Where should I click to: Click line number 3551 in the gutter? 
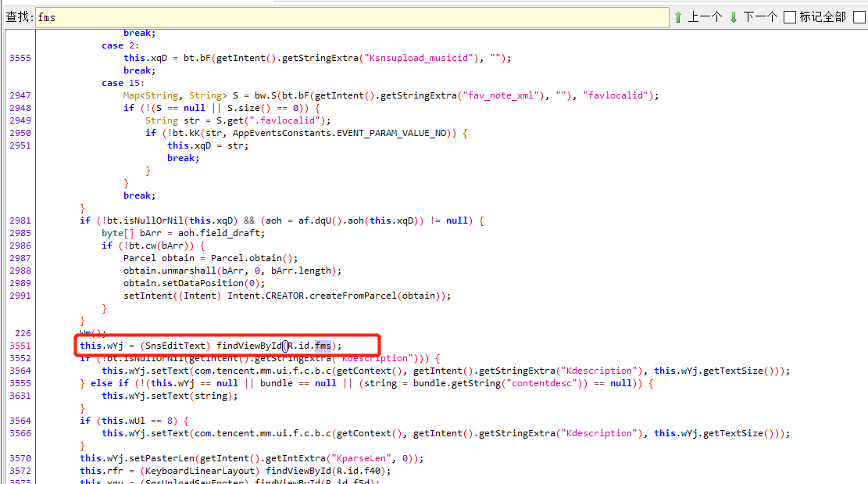pyautogui.click(x=20, y=346)
